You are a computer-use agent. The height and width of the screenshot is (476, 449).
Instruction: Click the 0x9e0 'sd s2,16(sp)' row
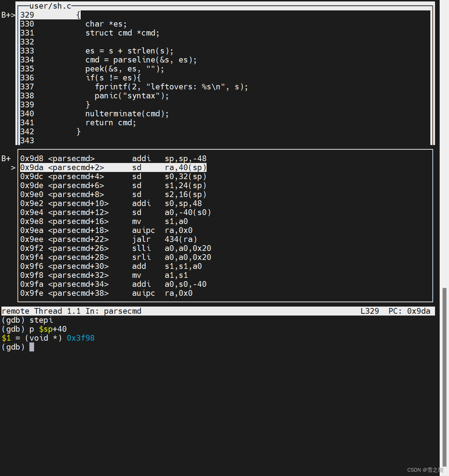113,195
